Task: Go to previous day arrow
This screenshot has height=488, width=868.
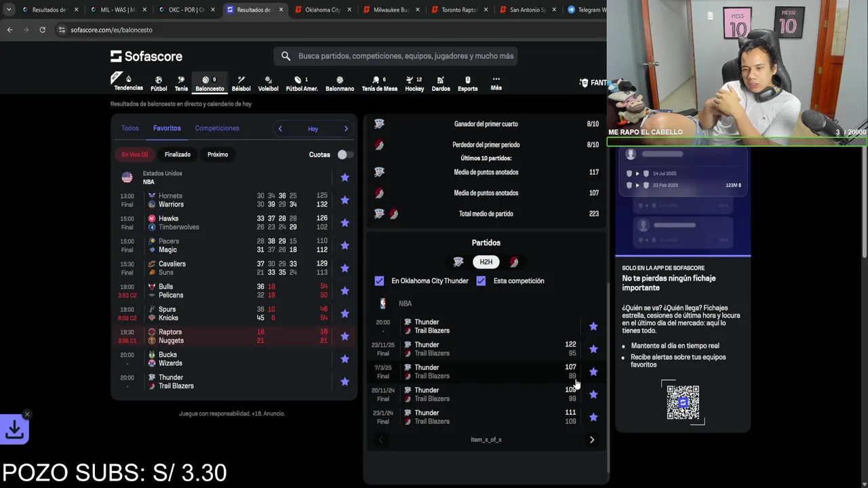Action: [x=280, y=129]
